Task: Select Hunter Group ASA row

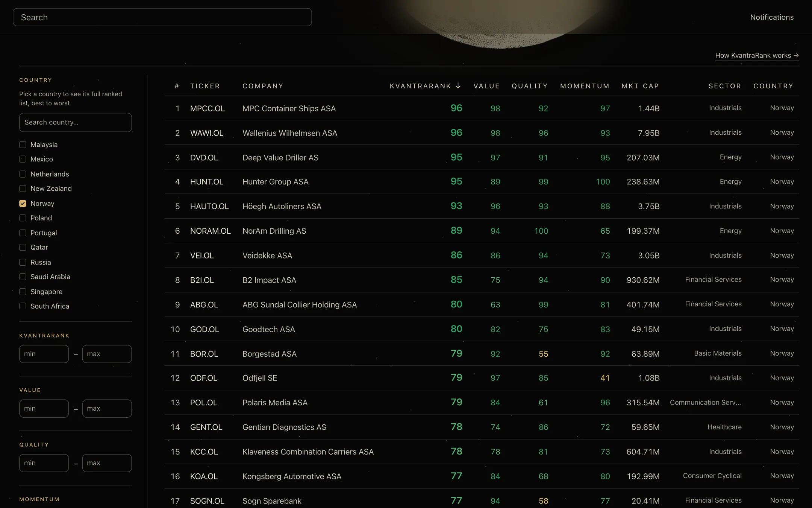Action: (482, 182)
